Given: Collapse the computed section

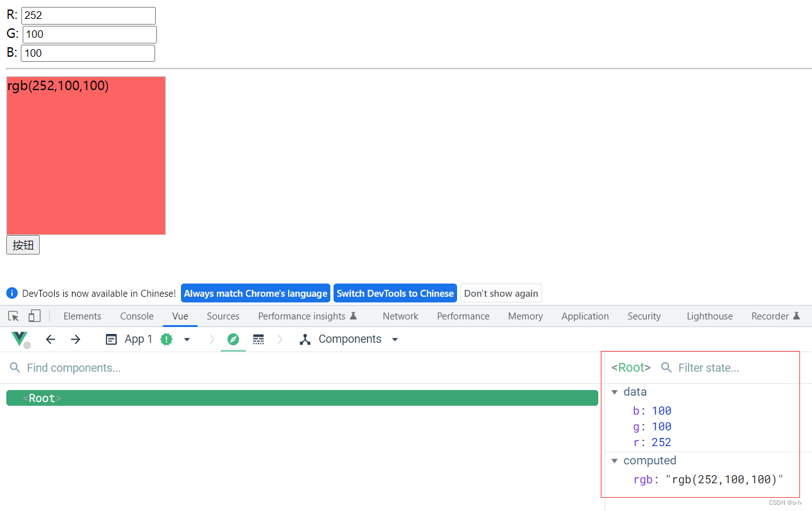Looking at the screenshot, I should (x=615, y=461).
